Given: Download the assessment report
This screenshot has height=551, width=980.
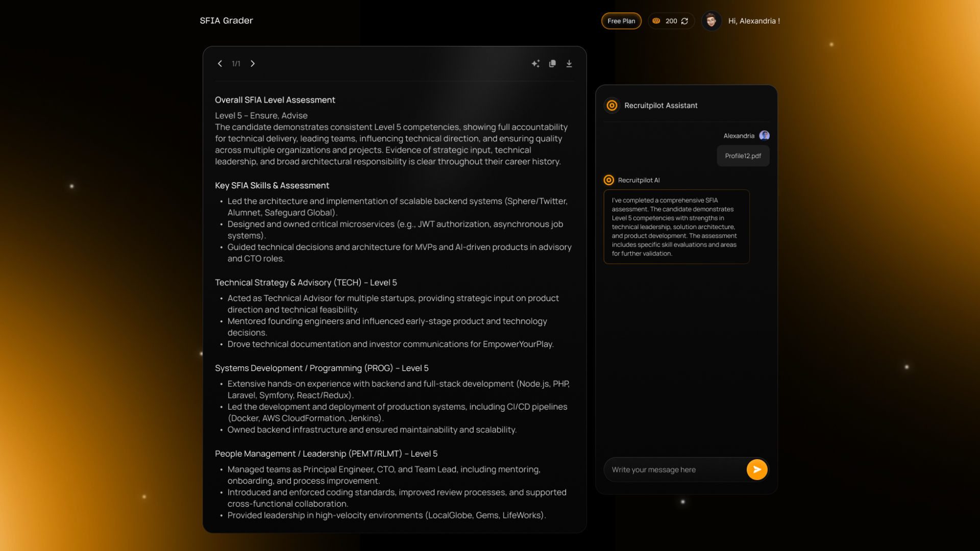Looking at the screenshot, I should tap(569, 64).
